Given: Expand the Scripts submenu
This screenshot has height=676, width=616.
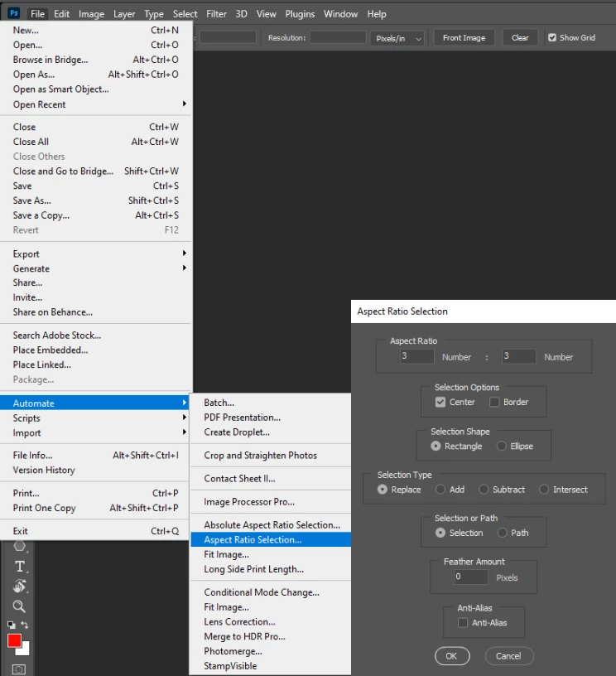Looking at the screenshot, I should tap(95, 418).
